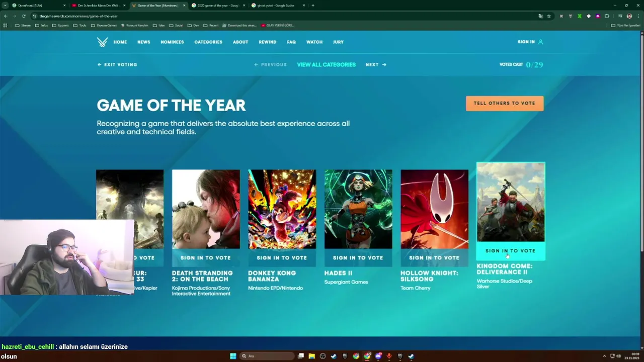This screenshot has width=644, height=362.
Task: Click the Hollow Knight: Silksong cover art
Action: point(434,209)
